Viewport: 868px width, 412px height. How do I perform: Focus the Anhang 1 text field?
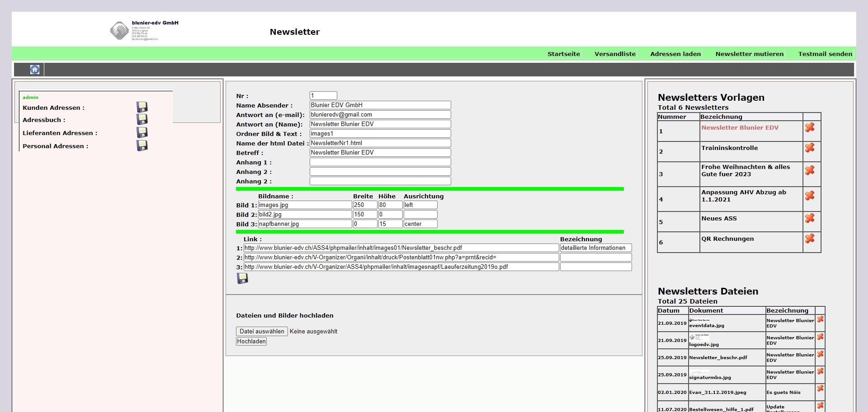(x=380, y=162)
